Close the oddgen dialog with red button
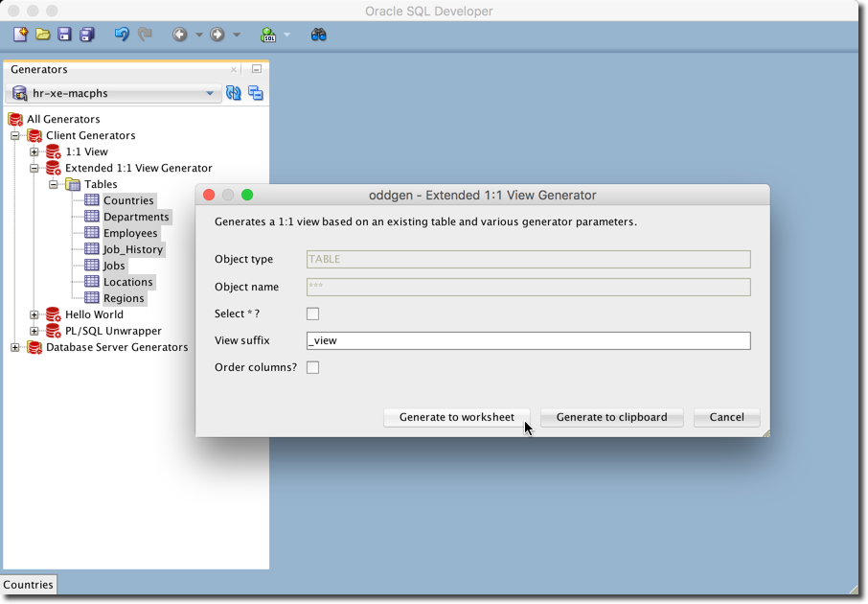Screen dimensions: 868x604 click(209, 195)
